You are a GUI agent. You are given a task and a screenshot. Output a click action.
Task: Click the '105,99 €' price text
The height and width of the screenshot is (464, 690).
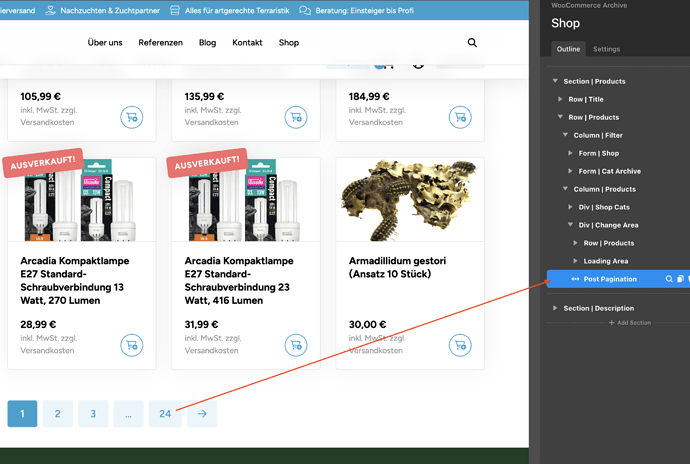pos(40,96)
